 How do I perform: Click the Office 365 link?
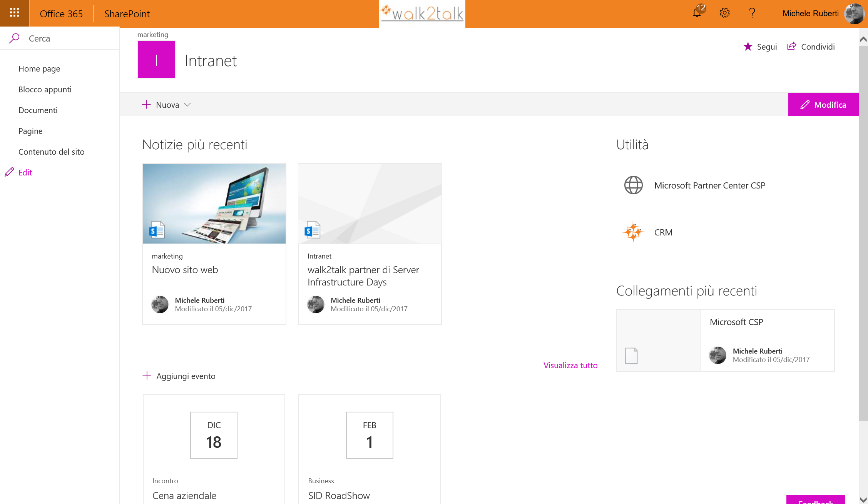pyautogui.click(x=61, y=13)
